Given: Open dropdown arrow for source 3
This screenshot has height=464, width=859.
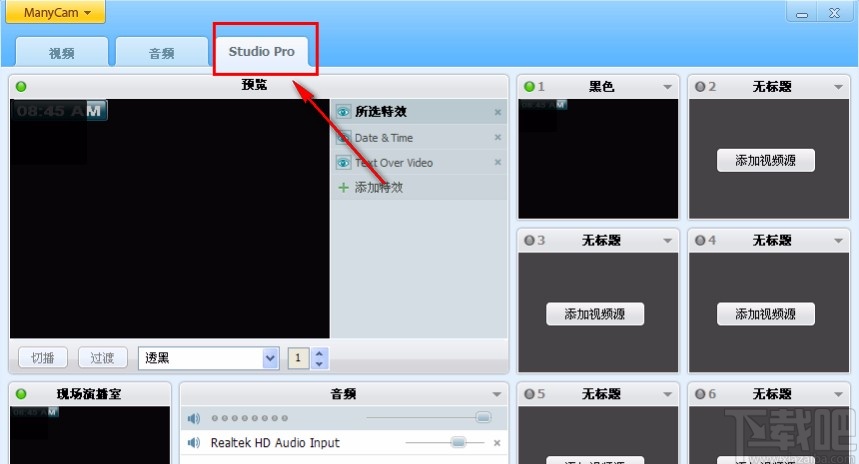Looking at the screenshot, I should 667,241.
